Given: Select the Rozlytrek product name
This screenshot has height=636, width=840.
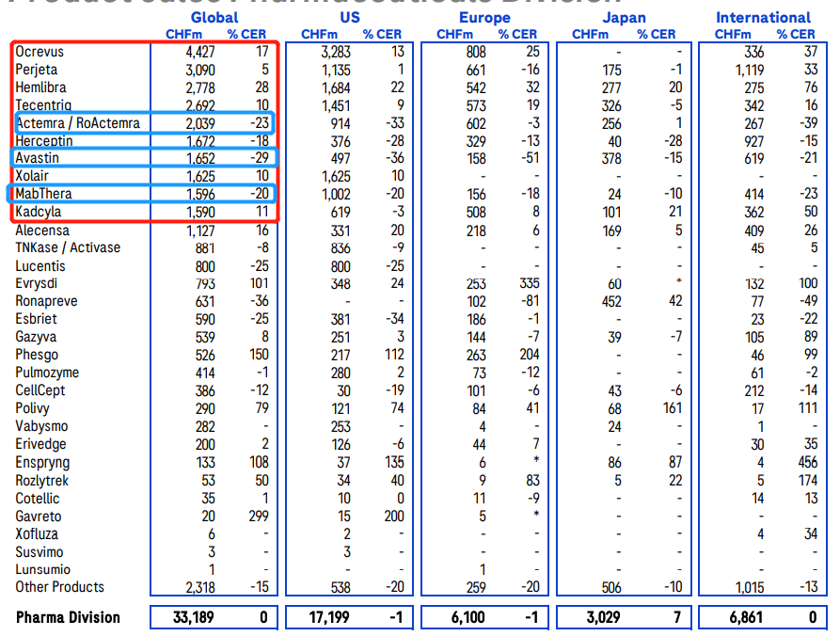Looking at the screenshot, I should (41, 481).
